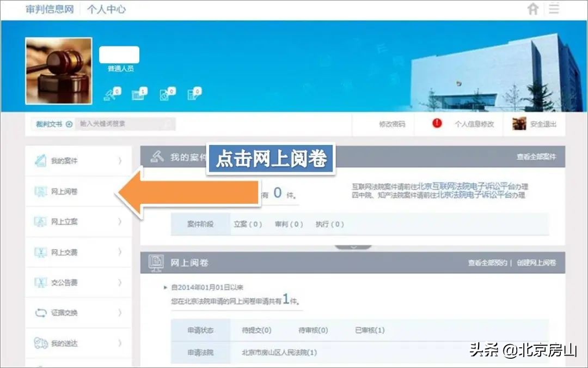Expand the 我的案件 chevron arrow
588x368 pixels.
click(x=120, y=160)
